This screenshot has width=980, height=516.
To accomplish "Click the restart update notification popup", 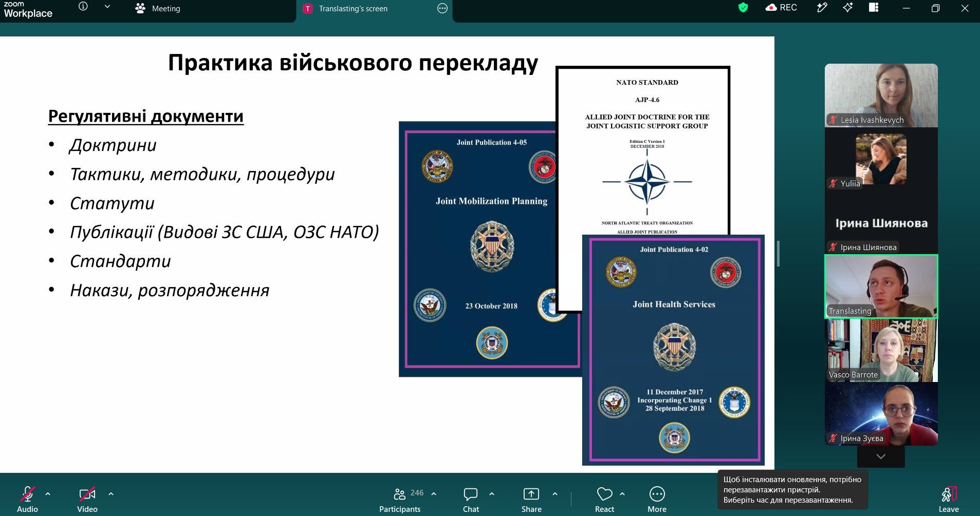I will pyautogui.click(x=792, y=489).
